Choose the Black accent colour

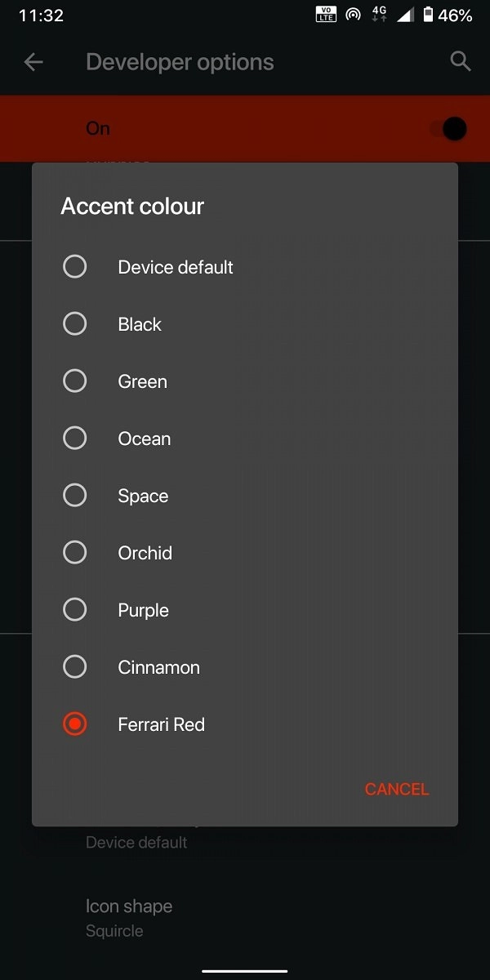(x=74, y=324)
